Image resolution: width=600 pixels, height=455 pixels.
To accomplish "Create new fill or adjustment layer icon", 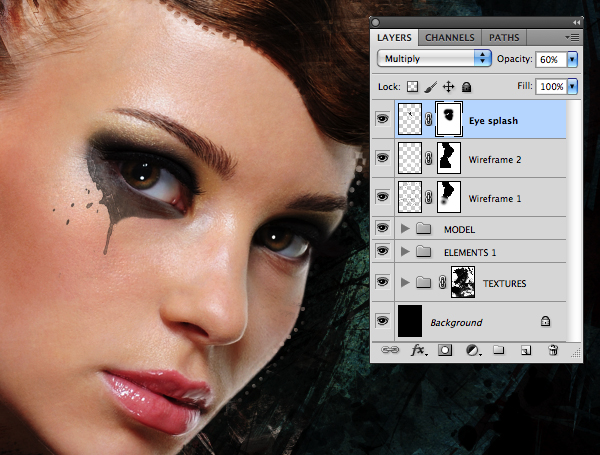I will (x=473, y=350).
